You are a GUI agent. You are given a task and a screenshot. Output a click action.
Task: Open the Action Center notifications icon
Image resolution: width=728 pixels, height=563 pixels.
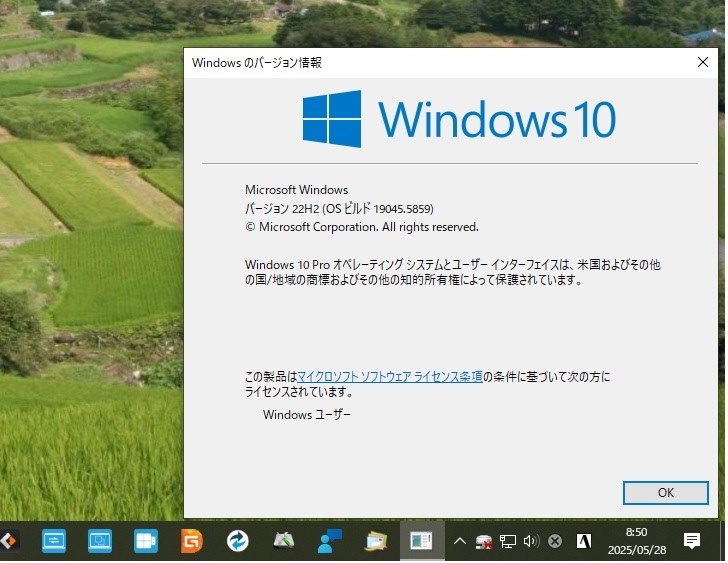click(693, 542)
